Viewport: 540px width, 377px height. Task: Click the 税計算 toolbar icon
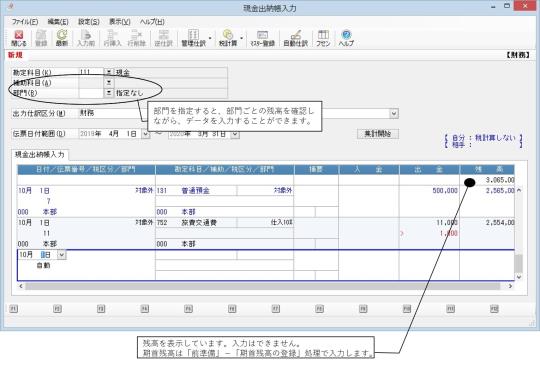point(228,38)
